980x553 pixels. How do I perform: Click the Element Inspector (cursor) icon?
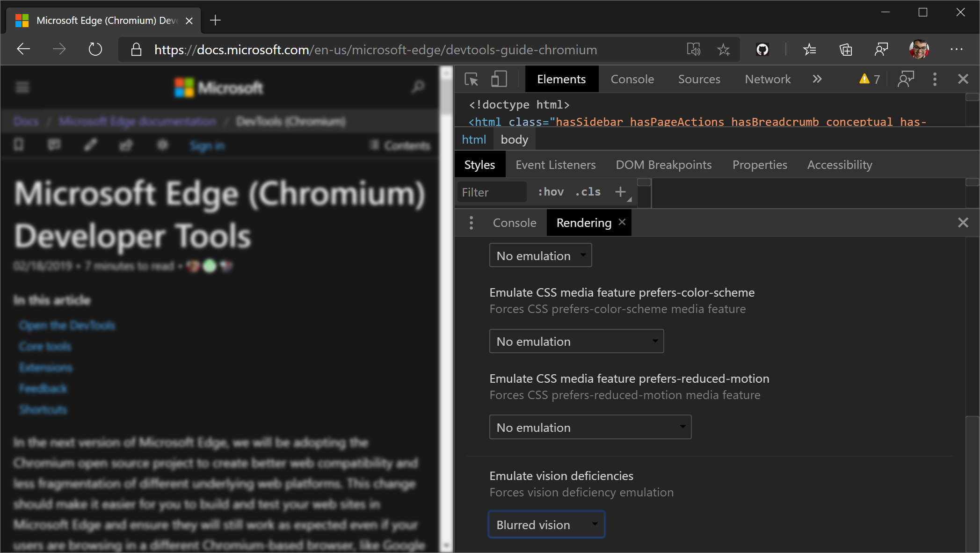point(471,80)
